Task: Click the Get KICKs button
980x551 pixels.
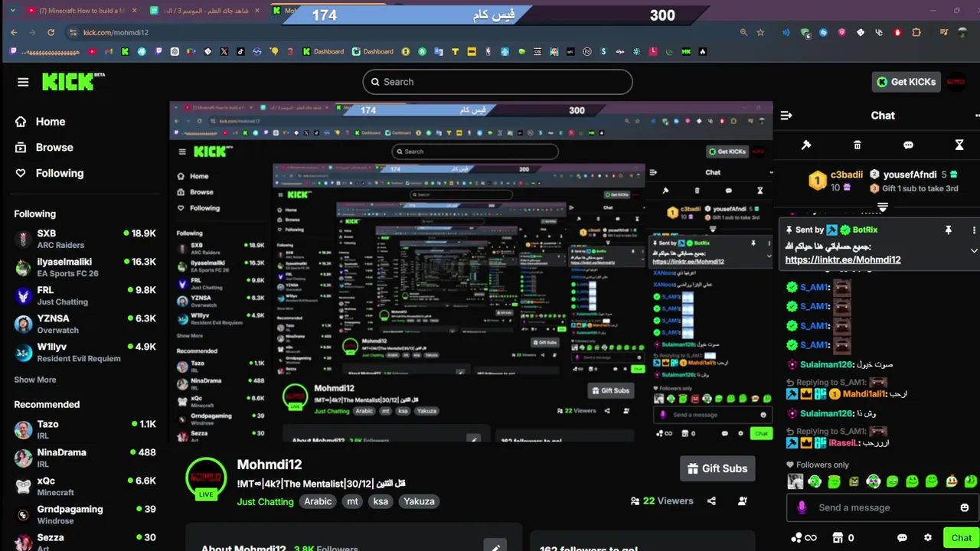Action: 906,82
